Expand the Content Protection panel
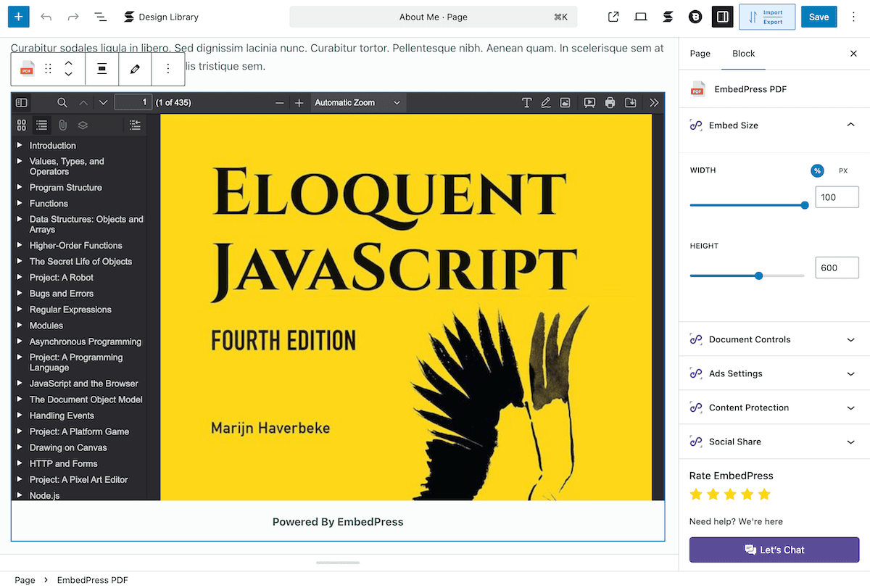870x588 pixels. 774,407
